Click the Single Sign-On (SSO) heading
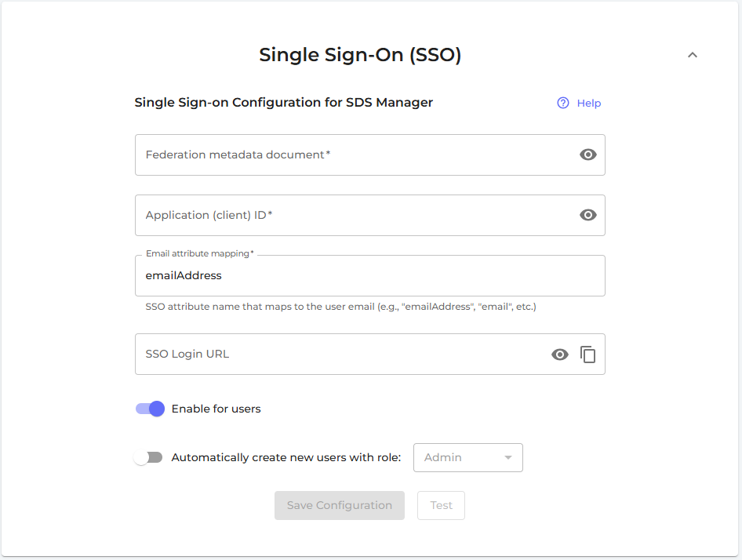The width and height of the screenshot is (742, 560). click(360, 55)
